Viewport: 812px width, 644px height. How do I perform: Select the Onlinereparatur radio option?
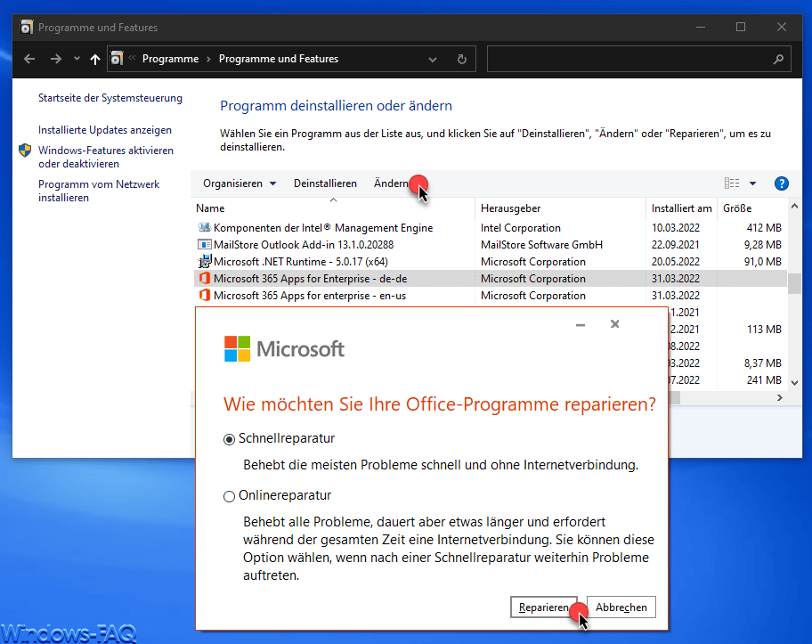point(229,496)
